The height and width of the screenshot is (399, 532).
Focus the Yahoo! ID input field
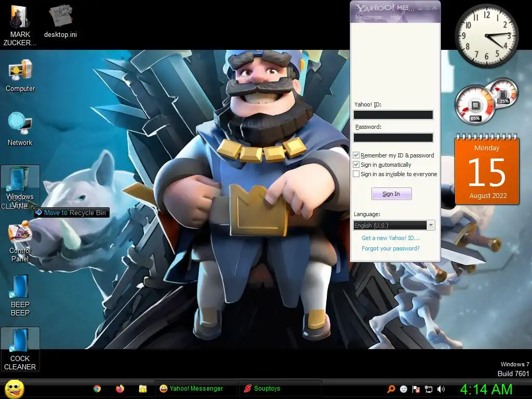click(x=393, y=115)
